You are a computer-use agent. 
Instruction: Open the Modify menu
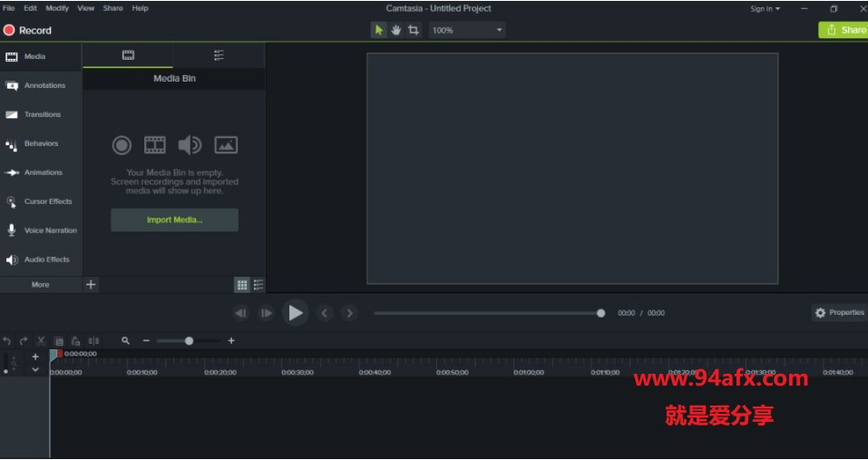[57, 8]
